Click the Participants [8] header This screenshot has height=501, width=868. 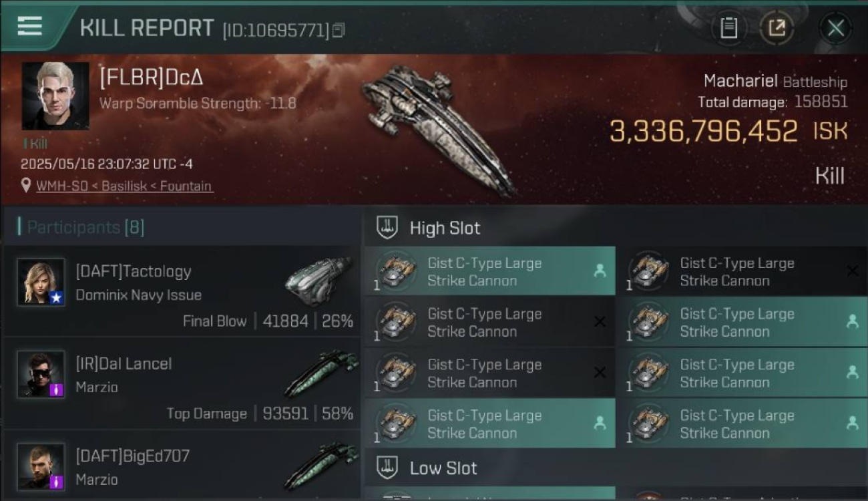(81, 227)
